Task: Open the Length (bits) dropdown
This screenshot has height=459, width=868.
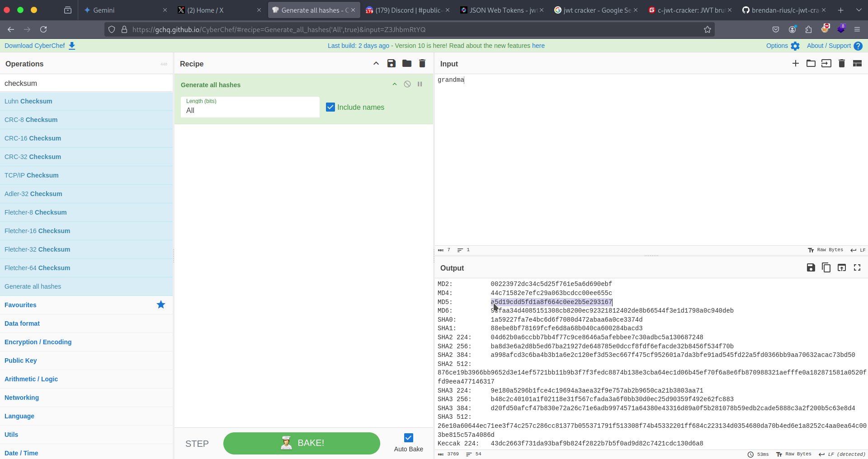Action: [250, 108]
